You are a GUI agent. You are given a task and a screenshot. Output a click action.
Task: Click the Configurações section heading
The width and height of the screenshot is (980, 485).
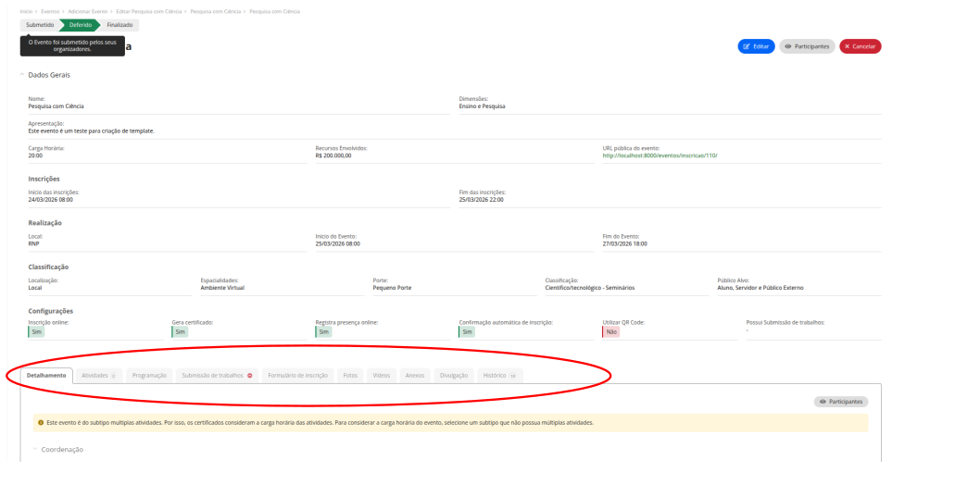pyautogui.click(x=51, y=311)
